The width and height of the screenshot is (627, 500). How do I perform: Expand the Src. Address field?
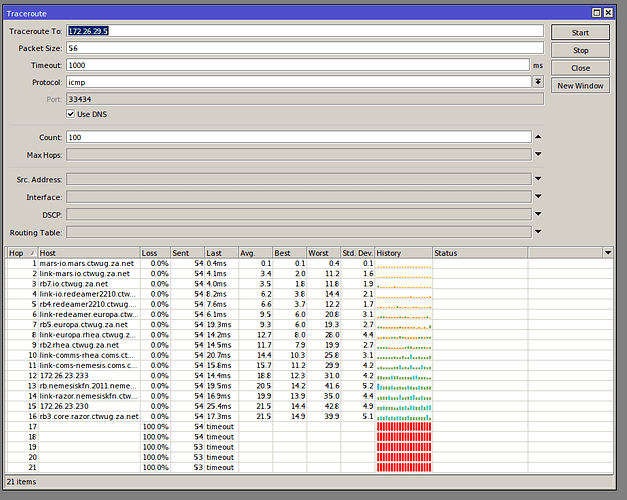tap(538, 180)
